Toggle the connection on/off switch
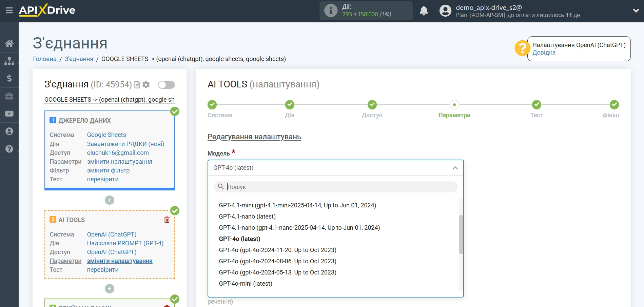This screenshot has height=307, width=644. pos(167,85)
